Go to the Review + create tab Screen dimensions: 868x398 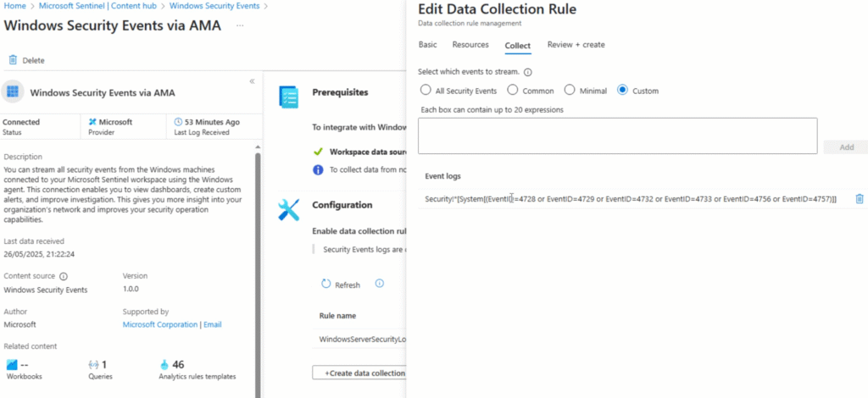click(576, 45)
